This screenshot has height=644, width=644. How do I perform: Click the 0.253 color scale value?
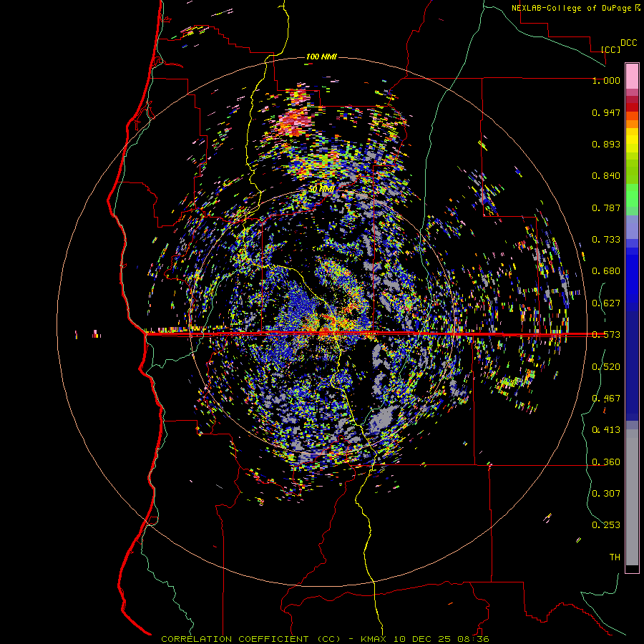pos(606,525)
